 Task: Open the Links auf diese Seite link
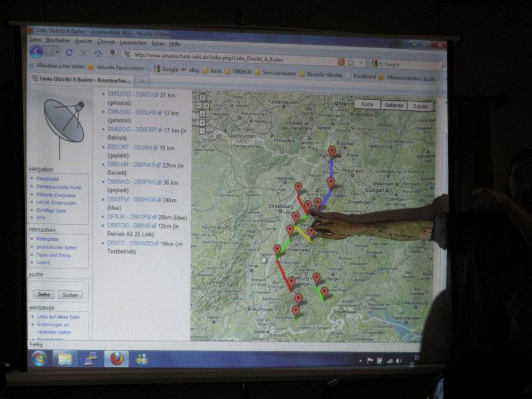[x=58, y=316]
